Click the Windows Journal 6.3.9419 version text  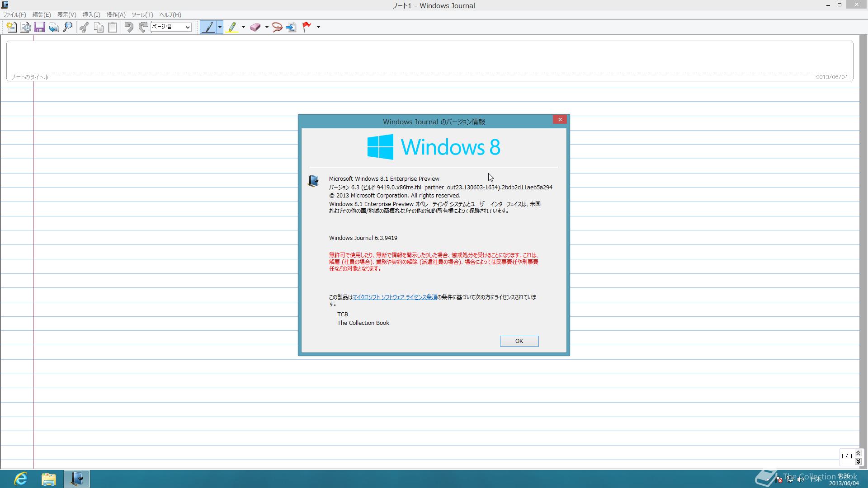[x=363, y=238]
